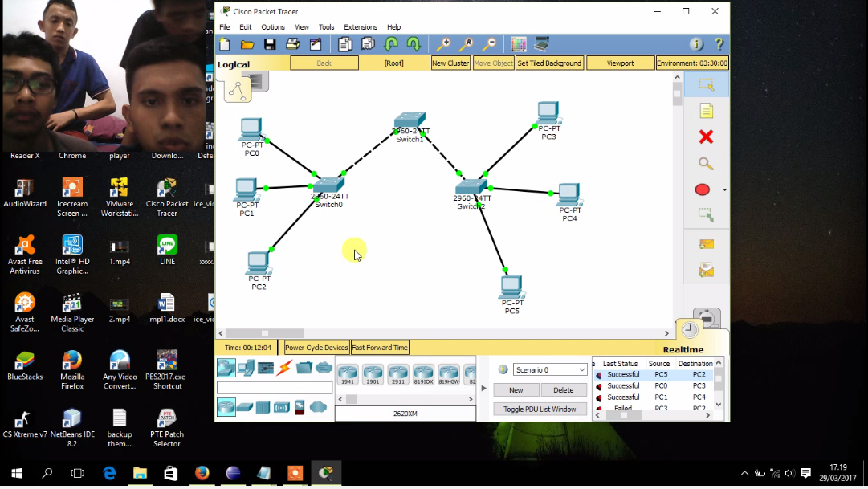
Task: Pick the red Draw shape tool
Action: (x=702, y=190)
